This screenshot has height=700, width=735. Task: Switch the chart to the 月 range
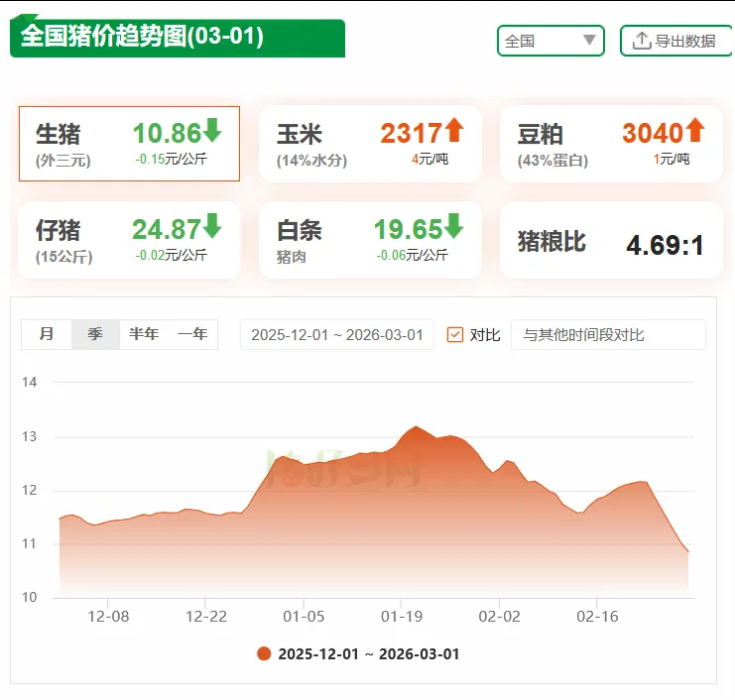[47, 334]
